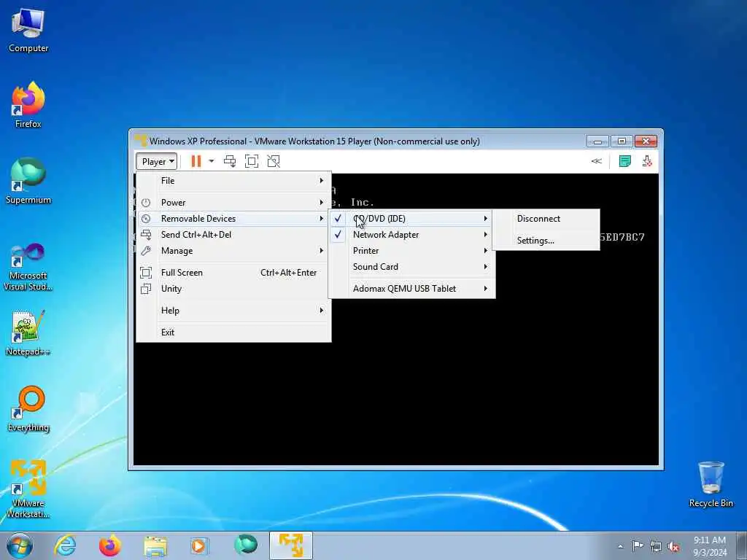This screenshot has height=560, width=747.
Task: Select the Everything desktop shortcut
Action: [28, 409]
